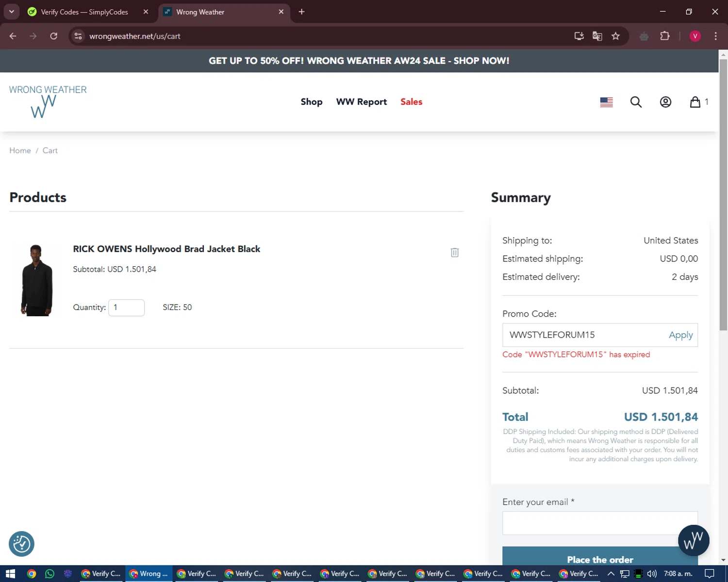The width and height of the screenshot is (728, 582).
Task: Open the Chrome extensions puzzle icon
Action: click(665, 36)
